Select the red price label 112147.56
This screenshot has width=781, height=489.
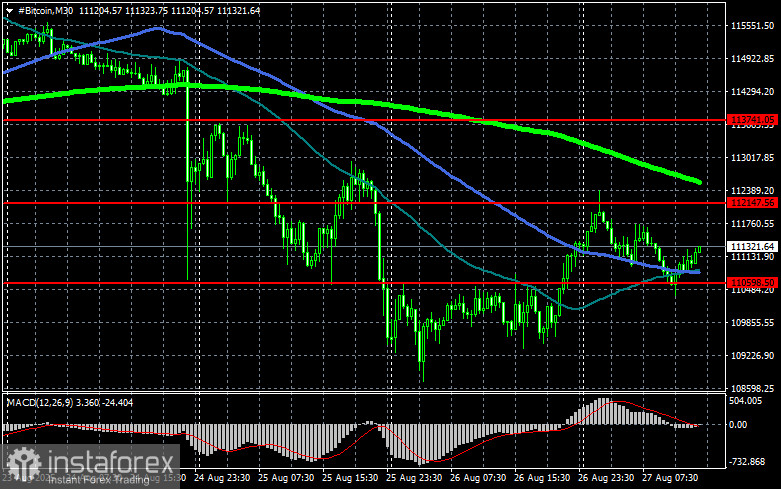coord(752,202)
